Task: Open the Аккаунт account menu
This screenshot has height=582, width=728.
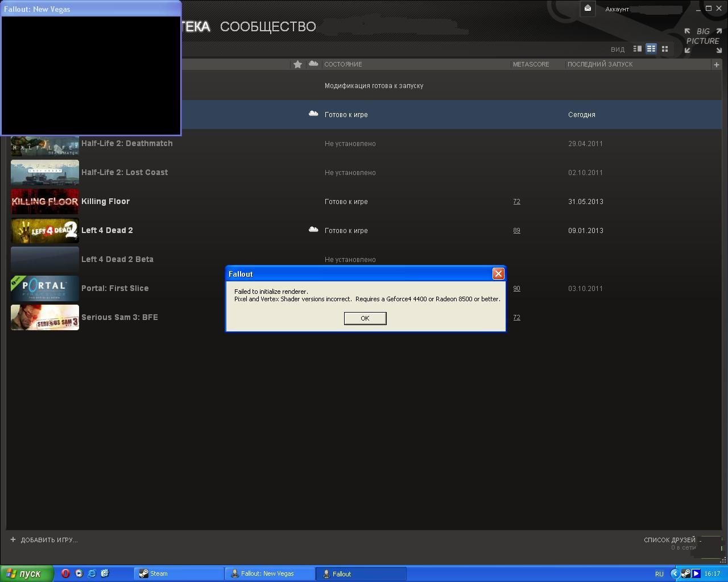Action: coord(617,9)
